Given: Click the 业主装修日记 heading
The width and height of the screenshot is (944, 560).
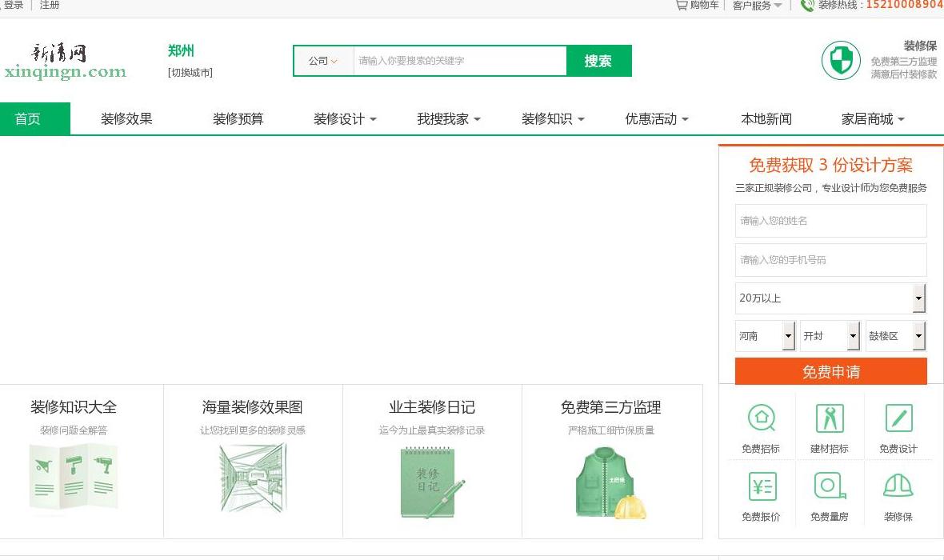Looking at the screenshot, I should coord(432,407).
